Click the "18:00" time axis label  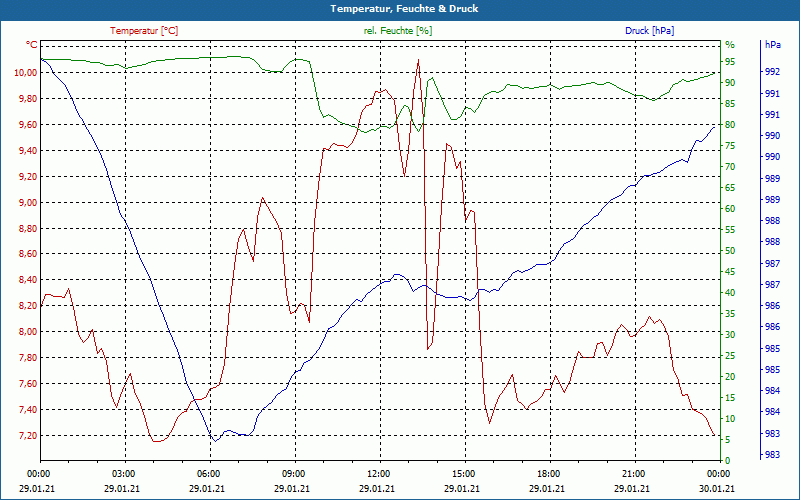pos(547,473)
